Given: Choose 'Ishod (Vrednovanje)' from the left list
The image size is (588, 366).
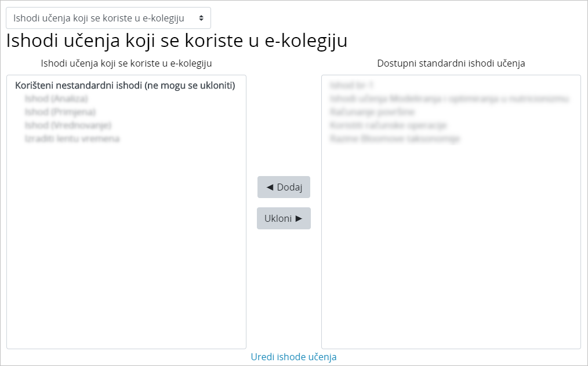Looking at the screenshot, I should coord(68,125).
